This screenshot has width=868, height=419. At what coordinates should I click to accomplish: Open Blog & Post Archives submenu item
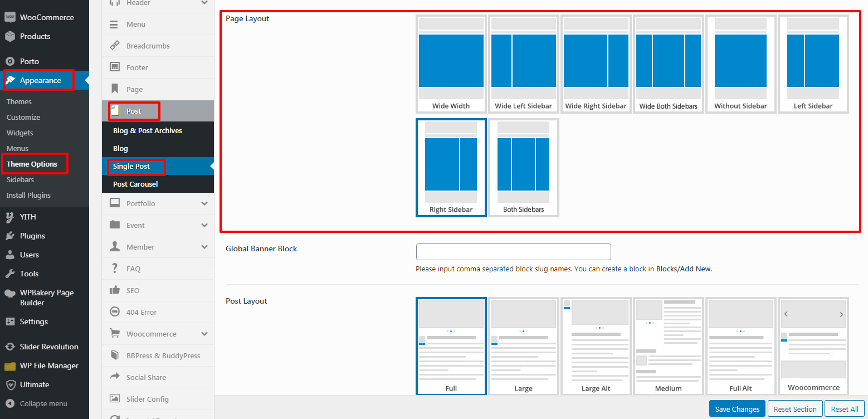pos(148,130)
